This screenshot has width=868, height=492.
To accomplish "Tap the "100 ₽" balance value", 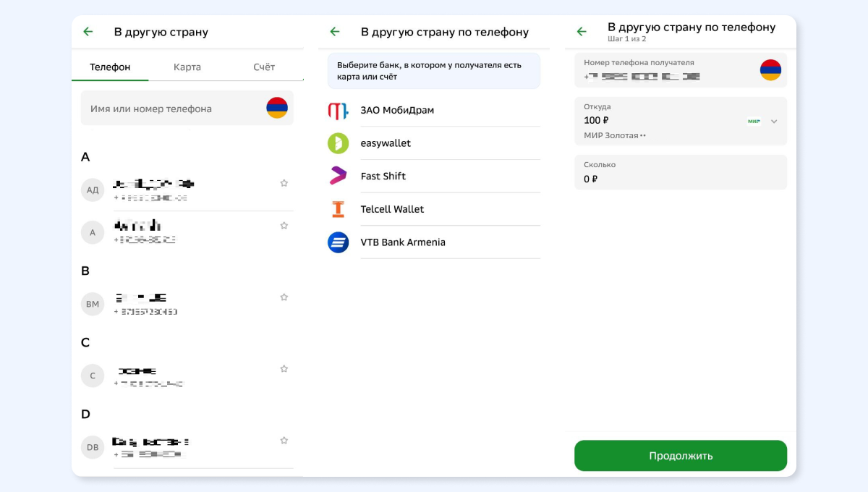I will [596, 121].
